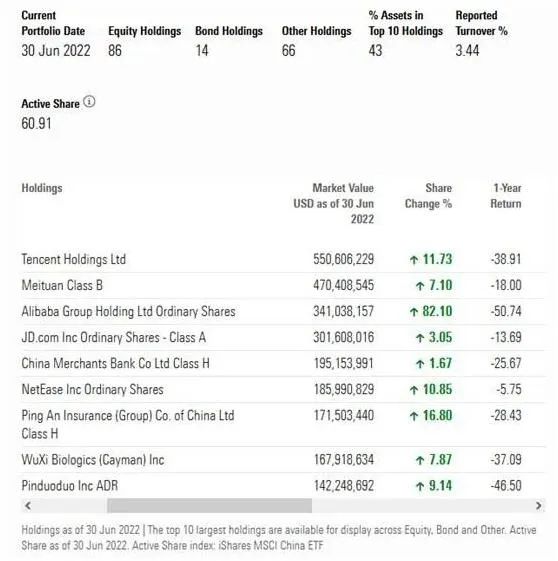Click the Active Share info icon

coord(89,102)
